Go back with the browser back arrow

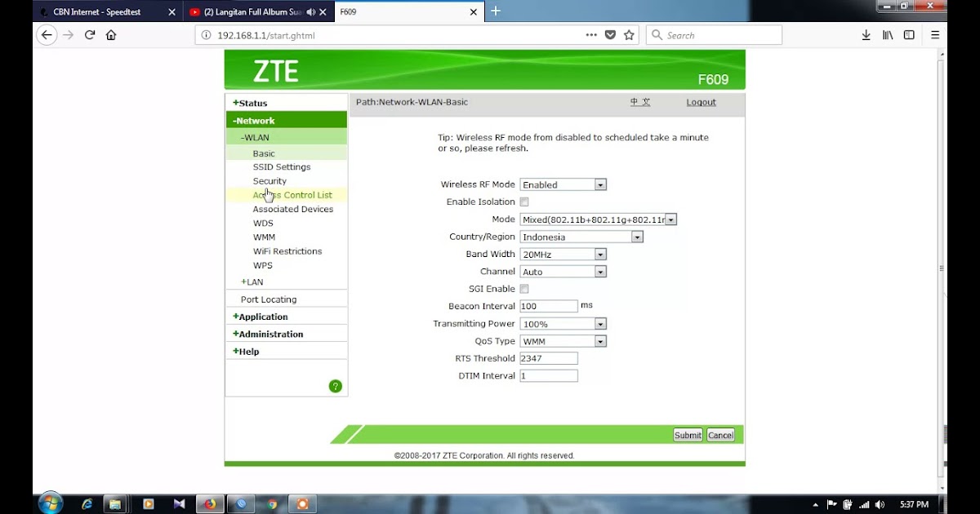click(x=47, y=35)
